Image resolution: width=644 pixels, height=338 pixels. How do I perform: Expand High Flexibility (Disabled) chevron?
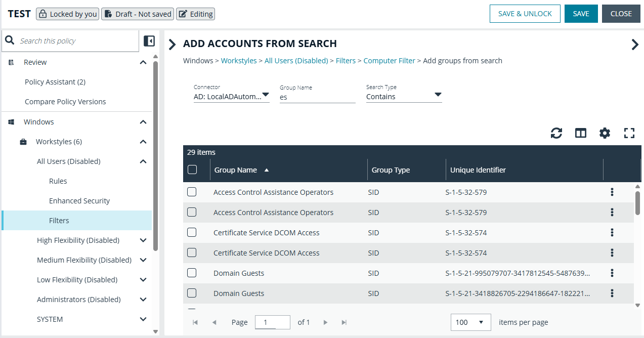[143, 240]
